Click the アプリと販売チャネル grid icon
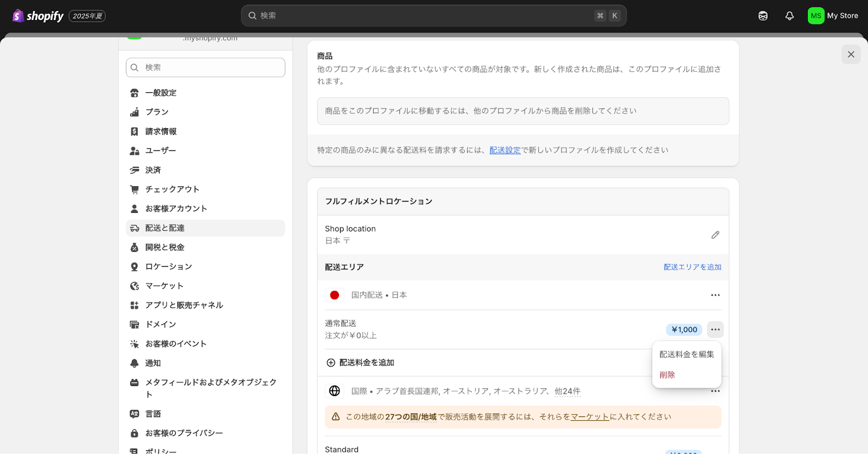 [135, 305]
